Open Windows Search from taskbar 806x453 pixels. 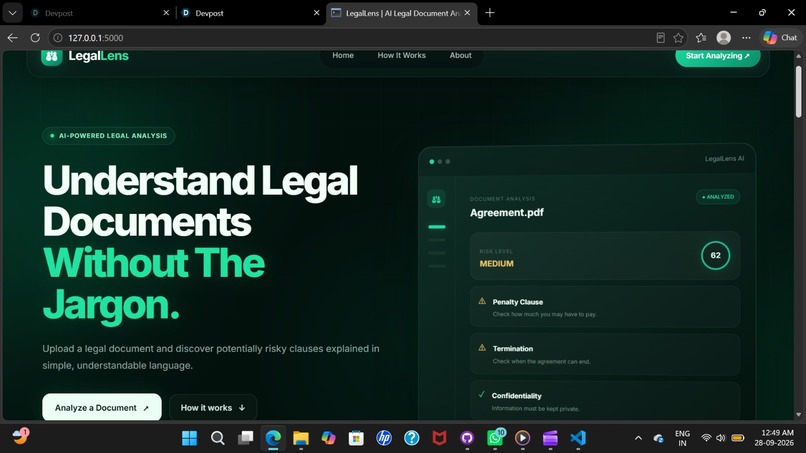[217, 438]
